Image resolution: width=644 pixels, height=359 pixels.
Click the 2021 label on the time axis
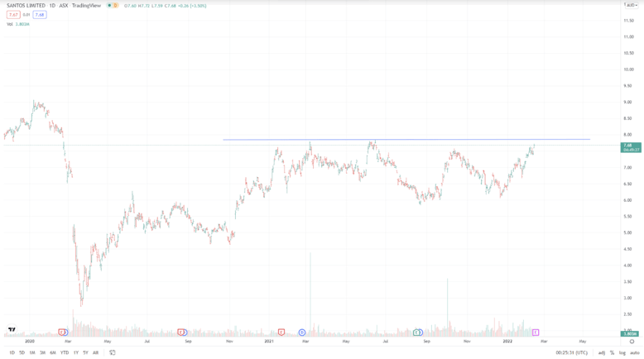coord(269,342)
